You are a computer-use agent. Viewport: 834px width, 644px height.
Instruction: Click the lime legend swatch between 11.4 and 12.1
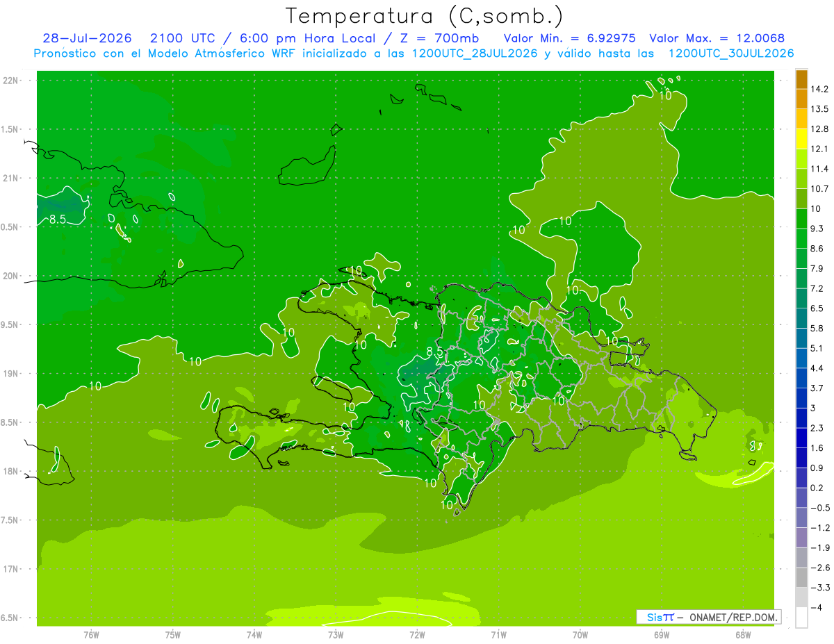pos(801,159)
